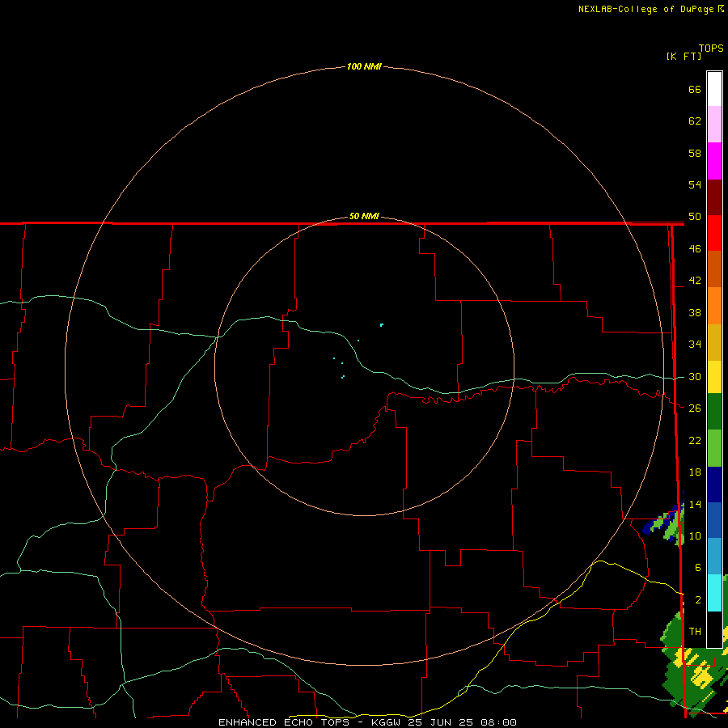The image size is (728, 728).
Task: Click the 'TH' legend label
Action: tap(695, 632)
